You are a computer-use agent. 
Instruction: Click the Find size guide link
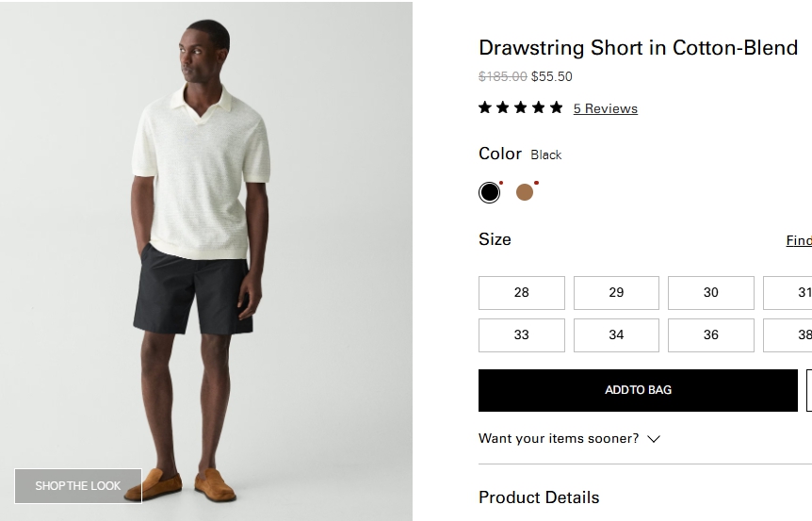point(799,240)
